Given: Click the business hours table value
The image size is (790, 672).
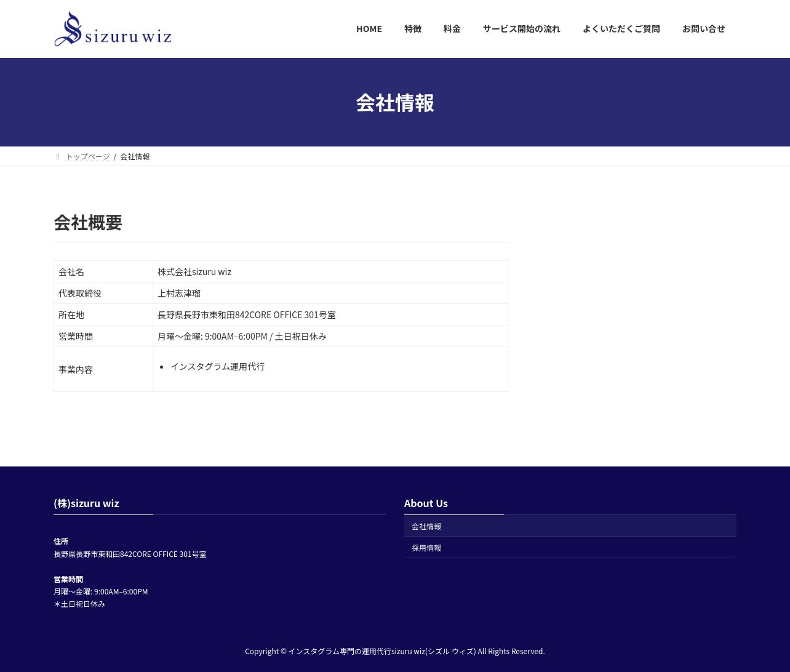Looking at the screenshot, I should pyautogui.click(x=242, y=337).
